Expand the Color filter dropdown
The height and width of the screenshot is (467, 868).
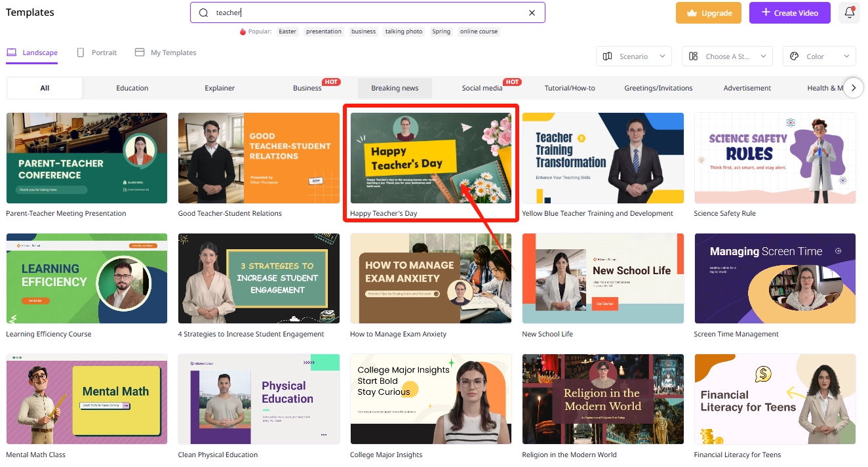819,56
